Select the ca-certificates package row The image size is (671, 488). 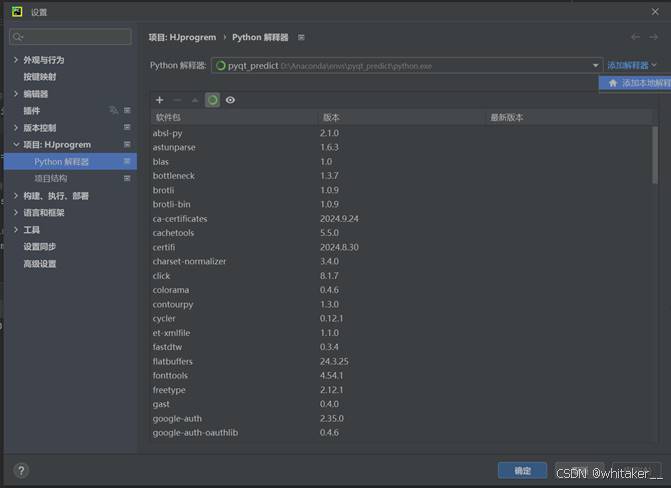(x=401, y=218)
